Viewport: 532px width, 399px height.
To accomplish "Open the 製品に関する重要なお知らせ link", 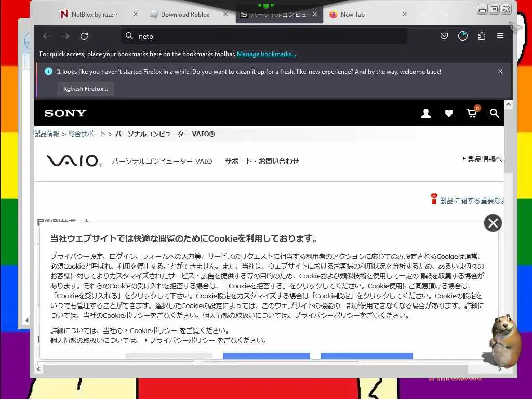I will pos(468,200).
